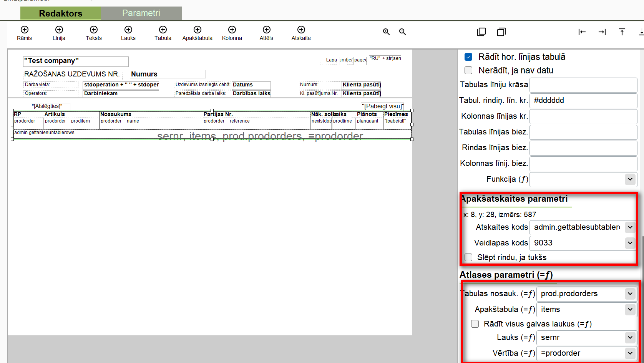This screenshot has width=644, height=363.
Task: Align selected elements to the top
Action: click(622, 32)
